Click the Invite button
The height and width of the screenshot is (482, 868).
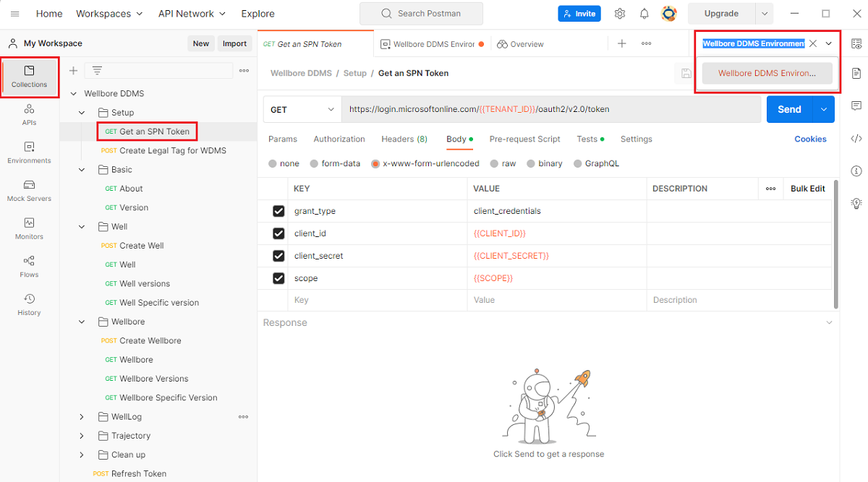[579, 14]
